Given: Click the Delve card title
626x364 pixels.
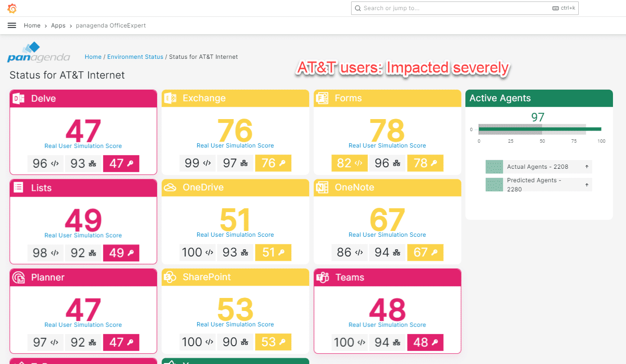Looking at the screenshot, I should point(43,98).
